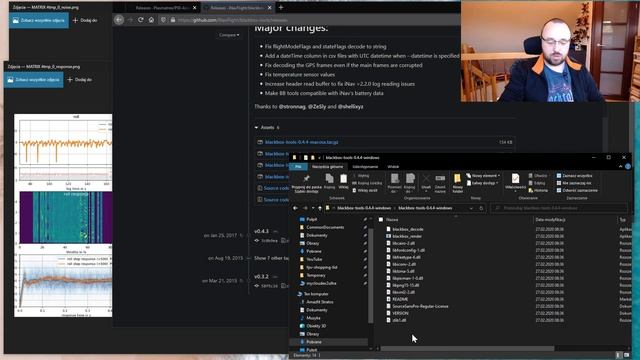
Task: Open YouTube folder in quick access
Action: [314, 259]
